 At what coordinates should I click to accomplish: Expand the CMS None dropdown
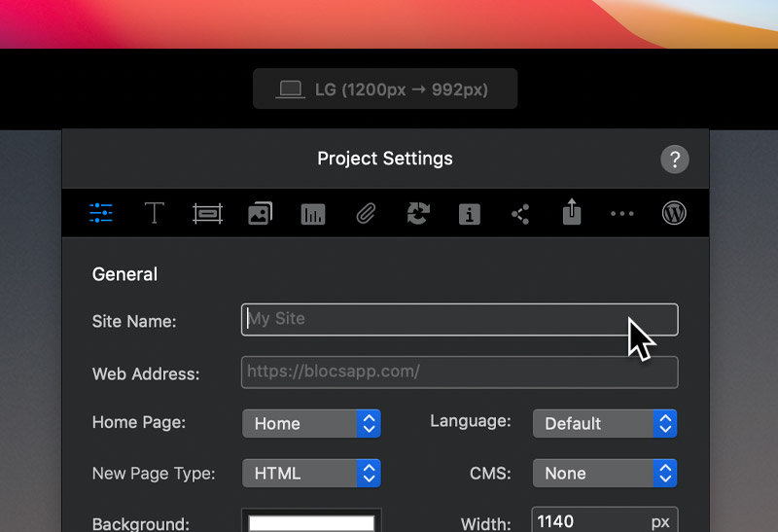tap(605, 473)
